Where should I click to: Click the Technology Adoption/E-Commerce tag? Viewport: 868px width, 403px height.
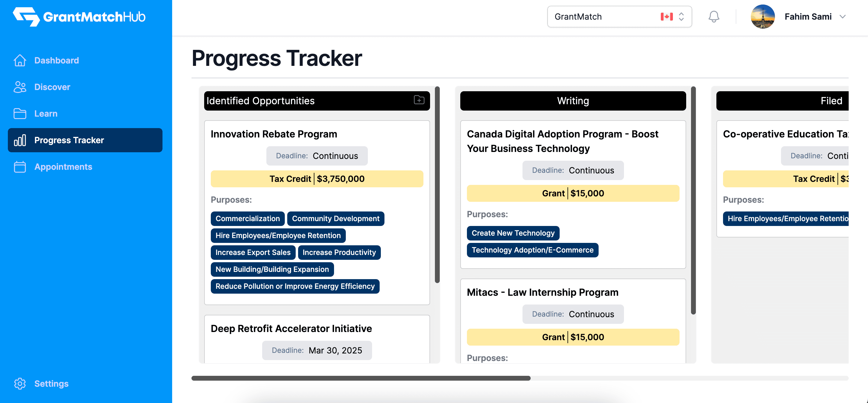[x=532, y=250]
